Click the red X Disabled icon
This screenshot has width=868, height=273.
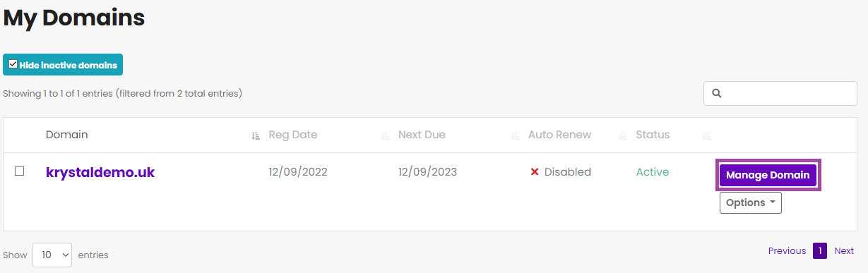point(535,172)
